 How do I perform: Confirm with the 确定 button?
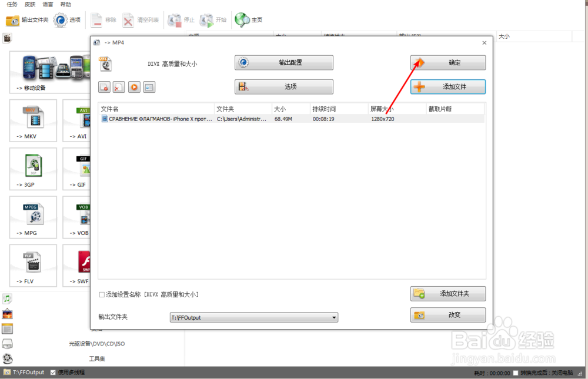[x=447, y=63]
